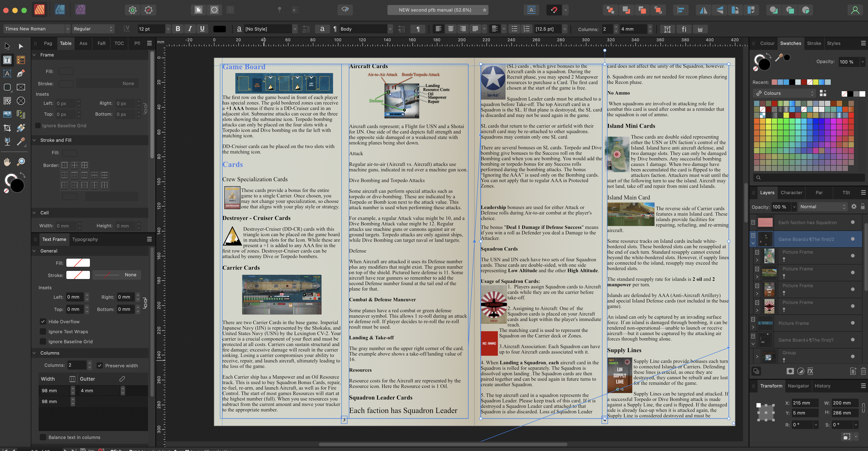This screenshot has width=868, height=451.
Task: Toggle italic formatting
Action: [x=190, y=29]
